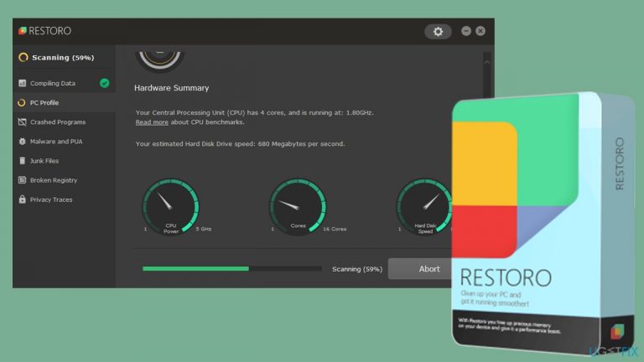
Task: Open Crashed Programs section
Action: coord(64,122)
